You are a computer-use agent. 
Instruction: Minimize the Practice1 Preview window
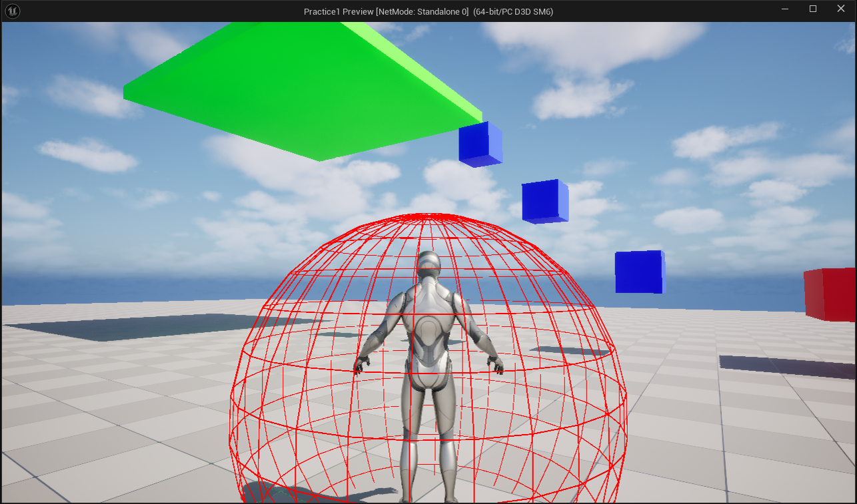coord(786,9)
